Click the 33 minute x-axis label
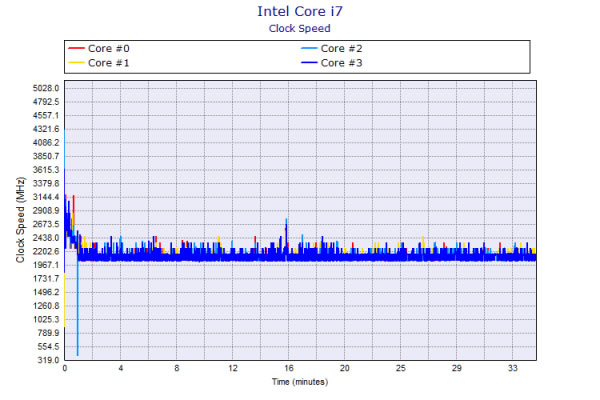Viewport: 600px width, 400px height. point(512,368)
